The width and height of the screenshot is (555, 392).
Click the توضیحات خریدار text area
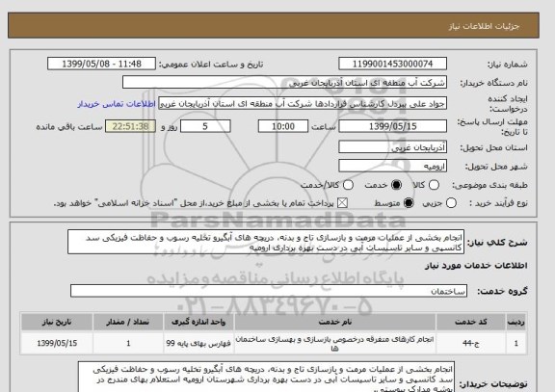266,377
